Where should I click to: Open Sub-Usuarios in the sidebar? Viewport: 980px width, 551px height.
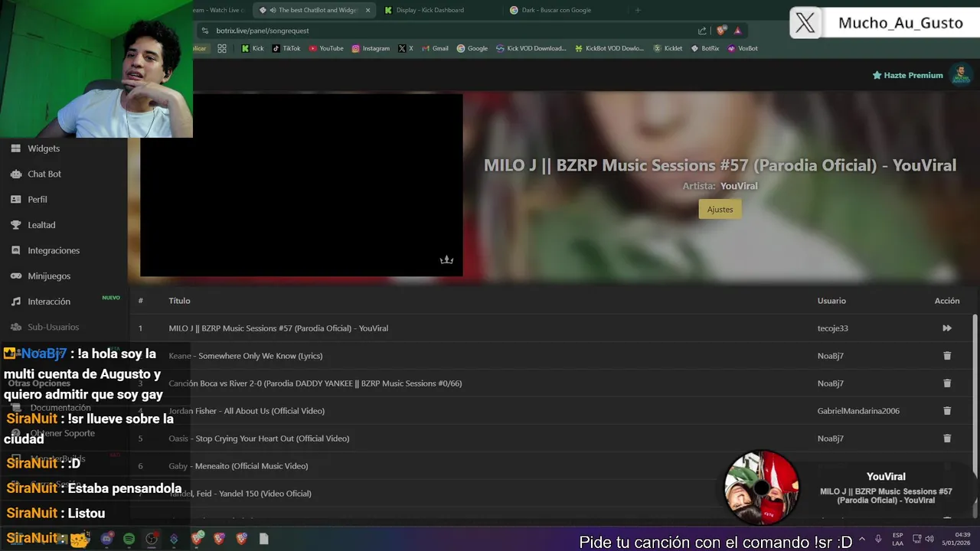coord(53,327)
